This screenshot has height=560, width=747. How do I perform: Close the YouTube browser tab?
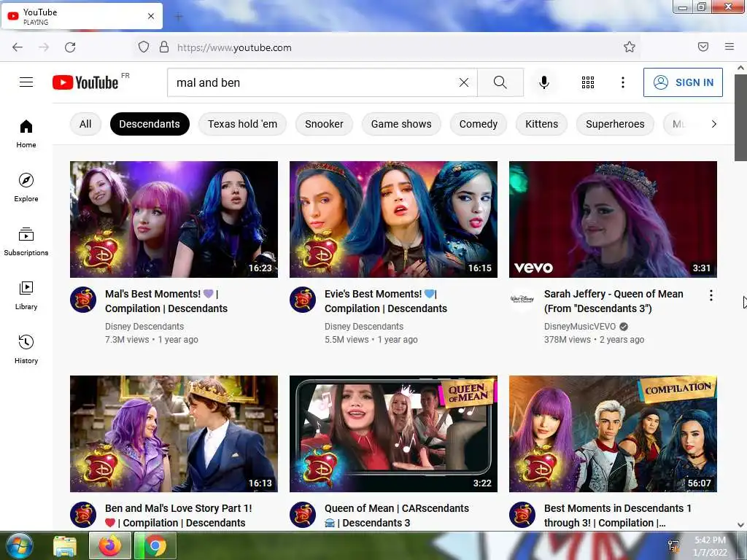pos(151,16)
